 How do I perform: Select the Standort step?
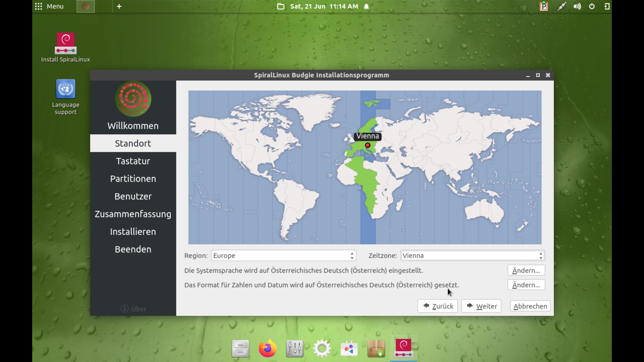[x=133, y=143]
